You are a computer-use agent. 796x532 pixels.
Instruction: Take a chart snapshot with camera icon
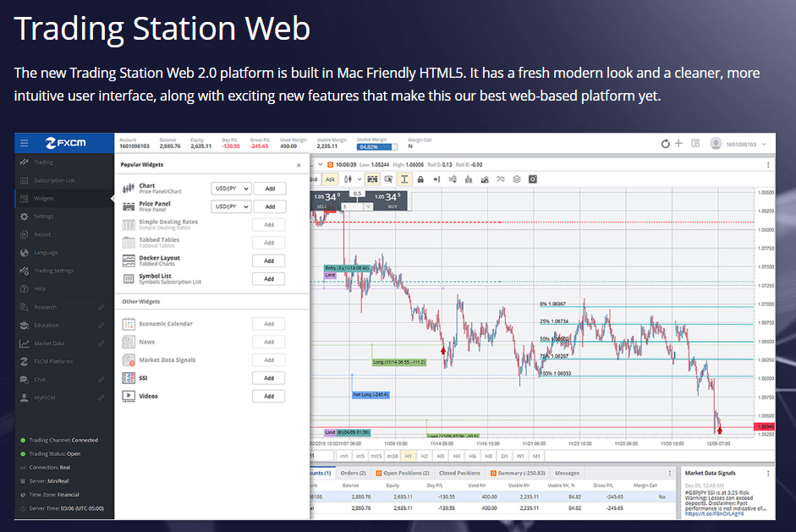point(533,179)
